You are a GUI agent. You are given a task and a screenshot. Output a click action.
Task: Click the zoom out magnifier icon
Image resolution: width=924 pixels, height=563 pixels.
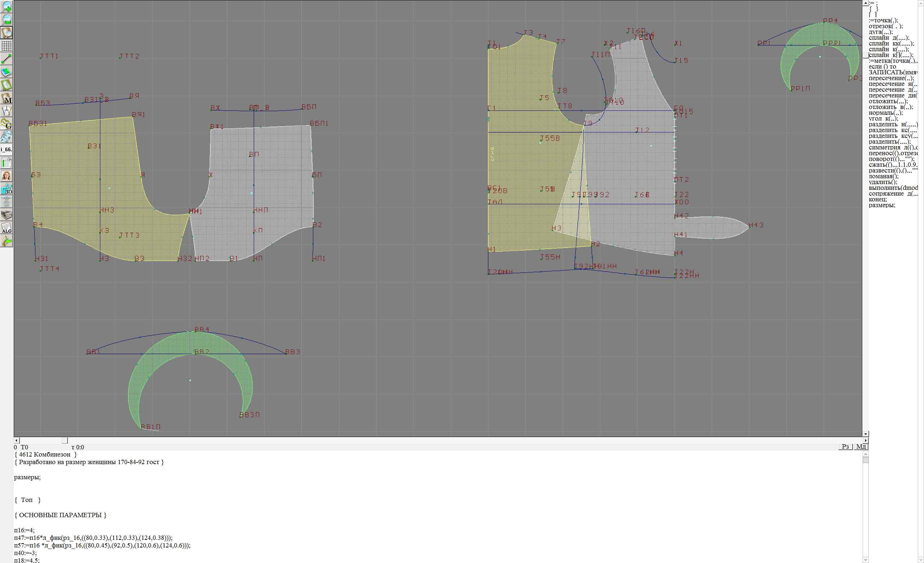(x=7, y=19)
